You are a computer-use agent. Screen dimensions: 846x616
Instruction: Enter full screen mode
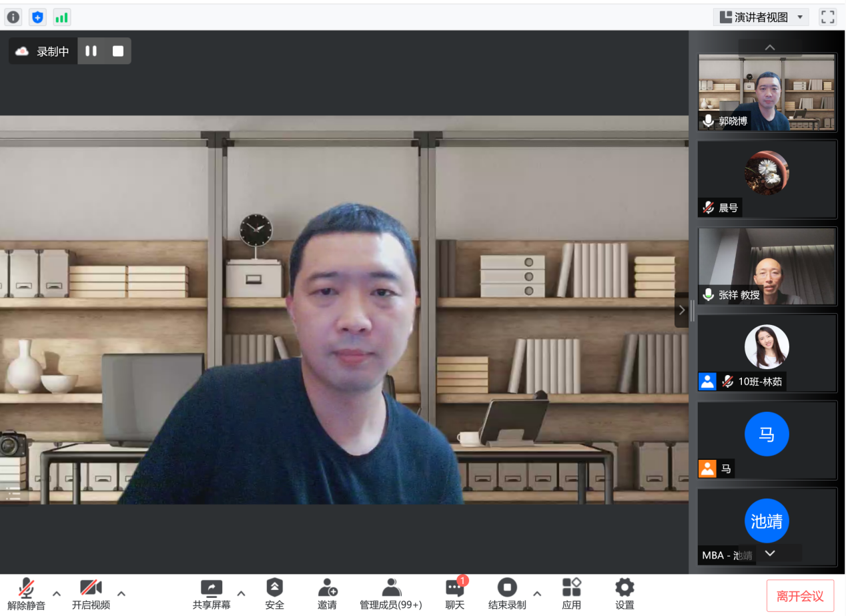828,17
